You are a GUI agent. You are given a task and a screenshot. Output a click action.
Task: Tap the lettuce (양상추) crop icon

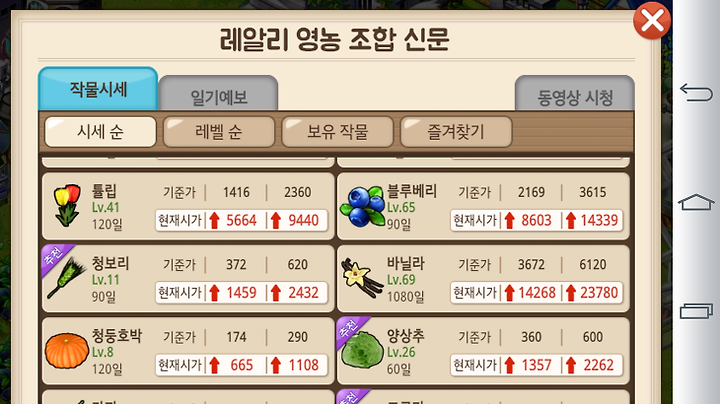(363, 350)
